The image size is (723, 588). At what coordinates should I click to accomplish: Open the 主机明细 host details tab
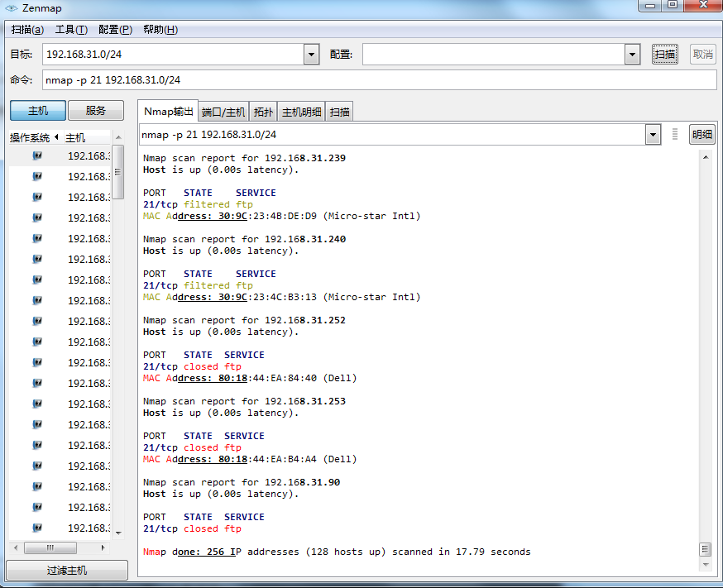pyautogui.click(x=302, y=112)
